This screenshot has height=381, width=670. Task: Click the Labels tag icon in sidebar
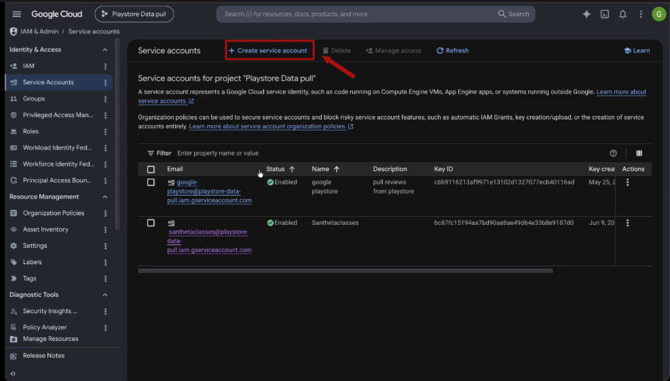(x=14, y=262)
